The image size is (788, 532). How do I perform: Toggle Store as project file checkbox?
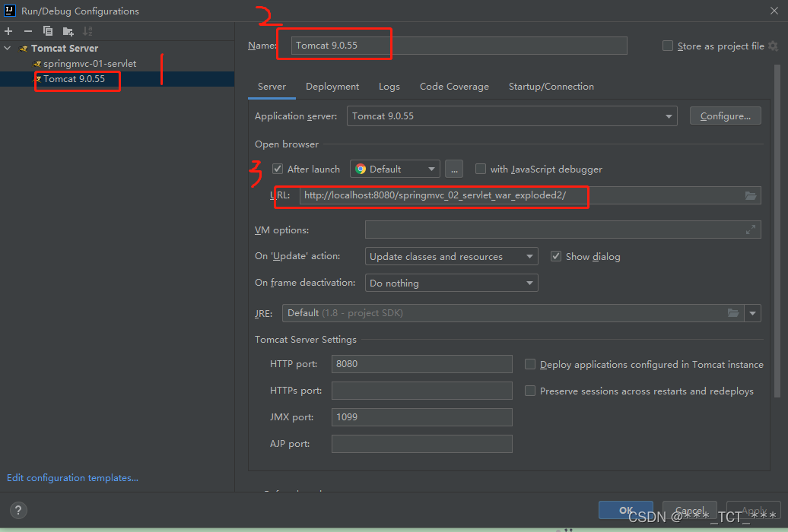[667, 46]
